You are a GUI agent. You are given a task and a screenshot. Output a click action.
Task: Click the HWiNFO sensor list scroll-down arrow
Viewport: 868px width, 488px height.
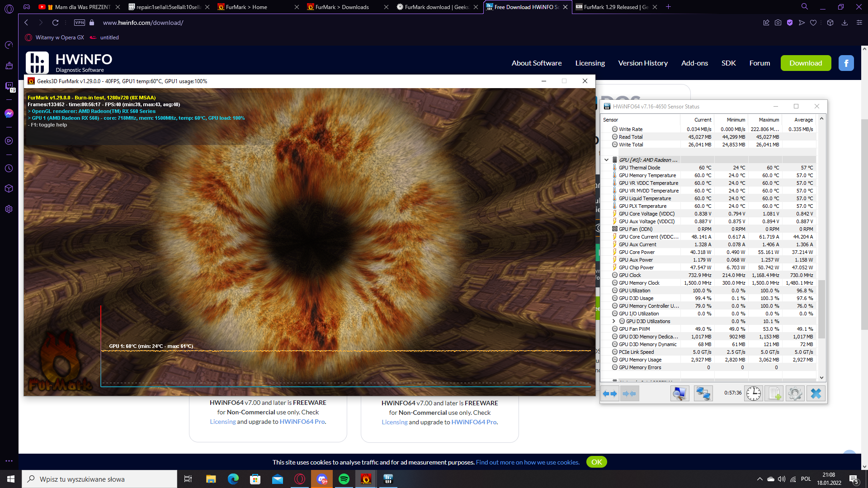click(x=821, y=378)
